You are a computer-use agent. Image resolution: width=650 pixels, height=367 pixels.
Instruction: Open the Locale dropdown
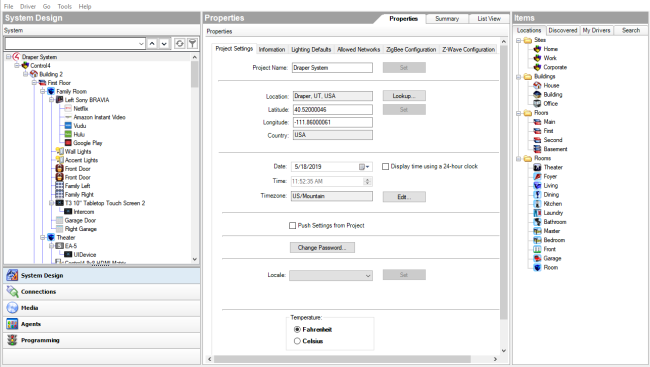tap(368, 275)
